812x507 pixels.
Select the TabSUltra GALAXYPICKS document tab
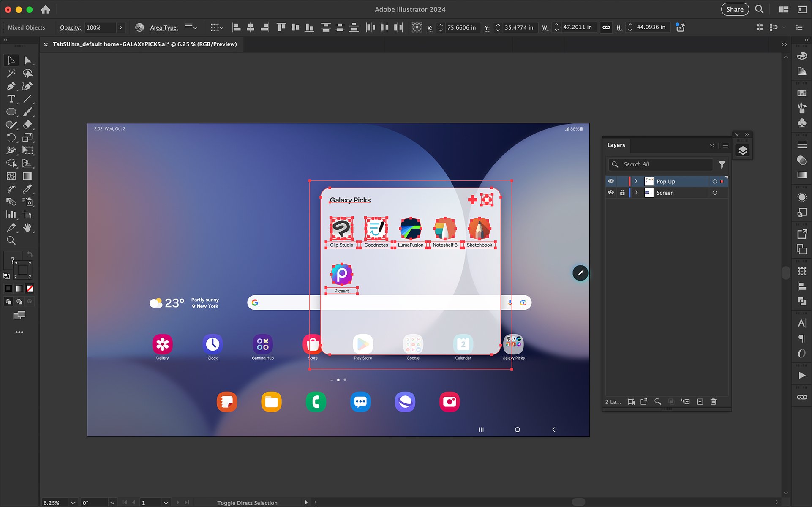click(144, 44)
